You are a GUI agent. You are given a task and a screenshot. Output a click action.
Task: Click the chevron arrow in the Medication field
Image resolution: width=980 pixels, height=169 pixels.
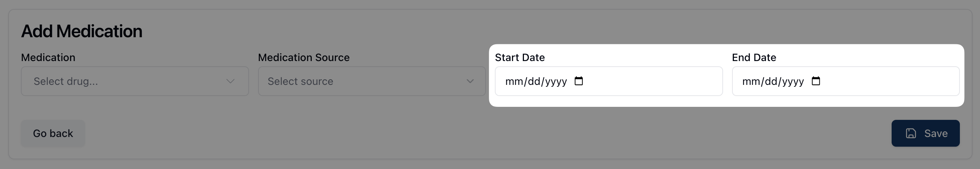pos(230,81)
